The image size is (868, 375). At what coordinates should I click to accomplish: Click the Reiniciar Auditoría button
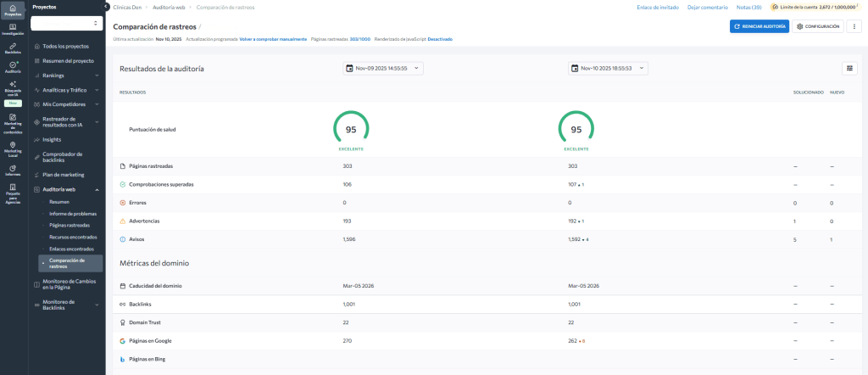point(759,26)
